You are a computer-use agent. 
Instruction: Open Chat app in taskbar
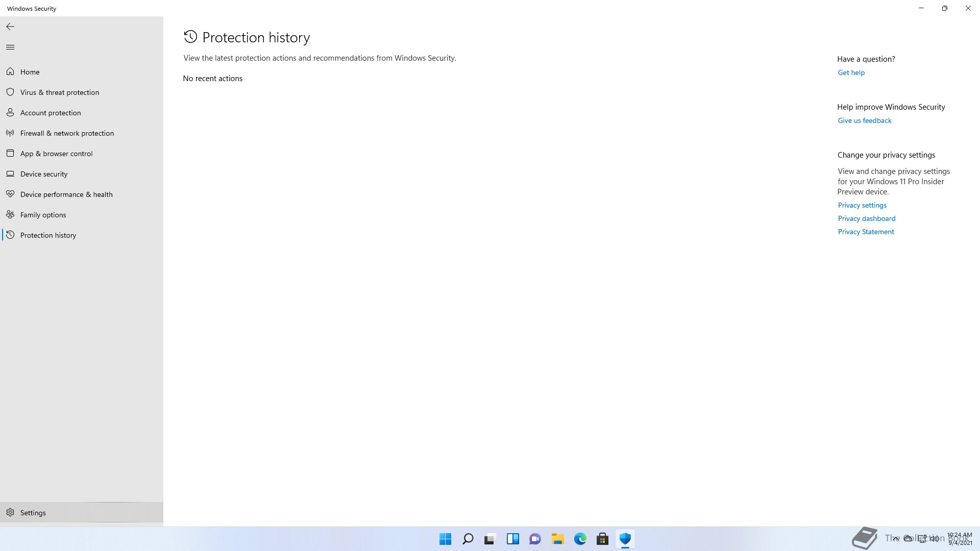tap(535, 539)
